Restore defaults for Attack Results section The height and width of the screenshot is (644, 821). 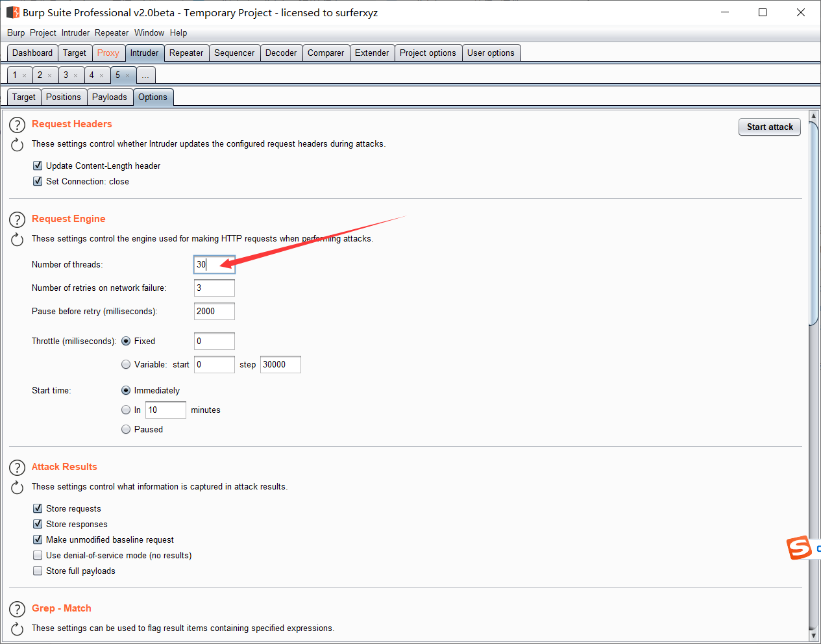coord(18,488)
